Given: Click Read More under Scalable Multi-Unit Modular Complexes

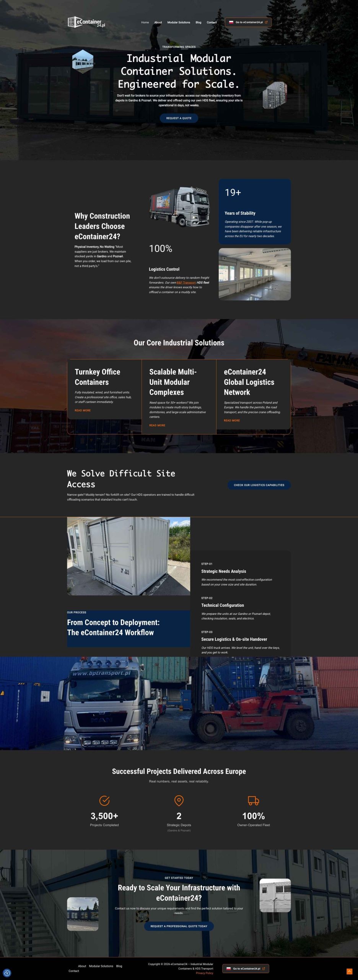Looking at the screenshot, I should point(157,425).
